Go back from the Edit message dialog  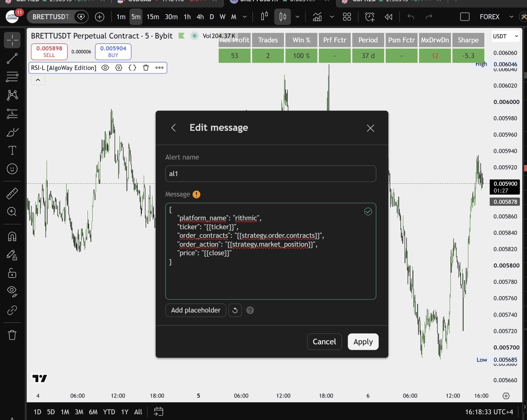[x=173, y=128]
